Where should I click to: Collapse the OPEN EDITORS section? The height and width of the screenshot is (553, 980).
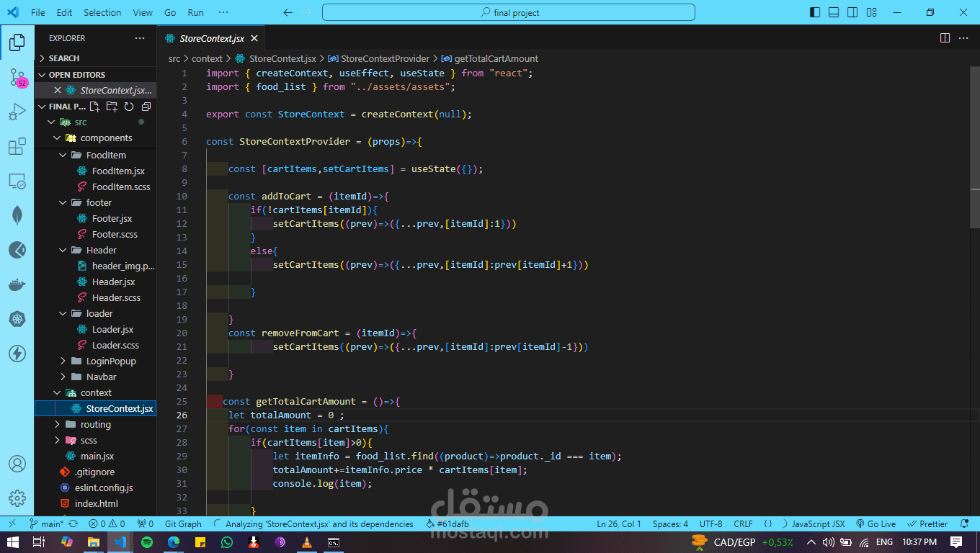95,75
